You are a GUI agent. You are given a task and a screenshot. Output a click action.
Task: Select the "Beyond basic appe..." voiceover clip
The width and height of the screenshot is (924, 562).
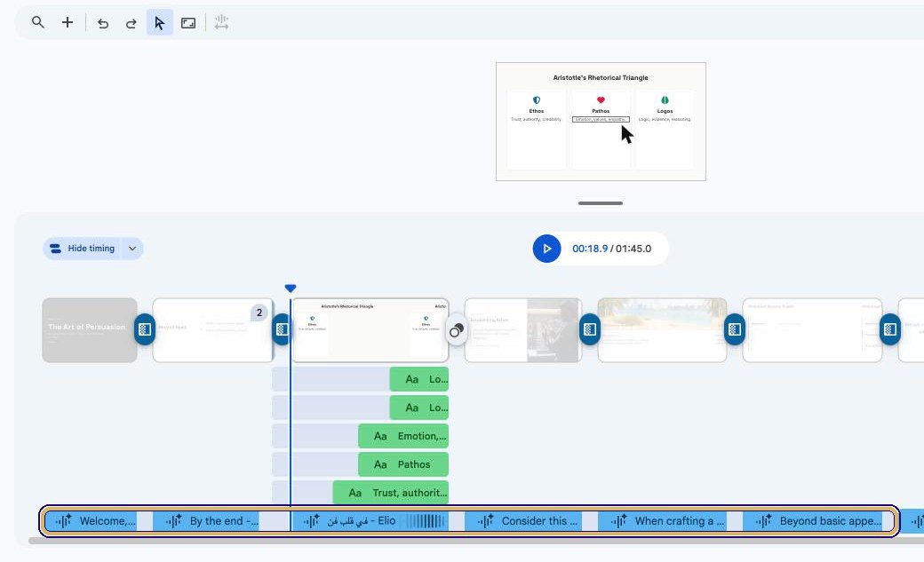click(x=813, y=521)
